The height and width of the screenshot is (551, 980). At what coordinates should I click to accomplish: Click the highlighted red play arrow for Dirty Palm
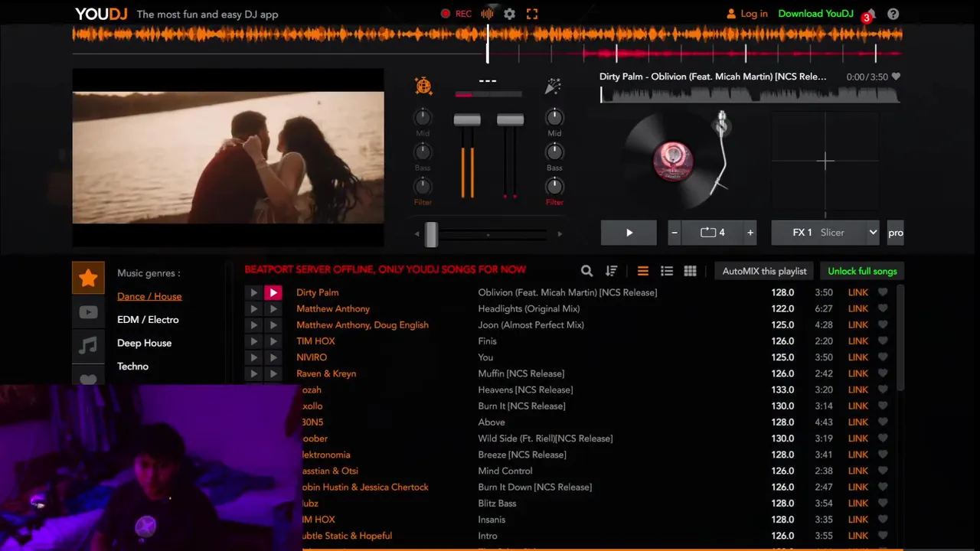[273, 292]
